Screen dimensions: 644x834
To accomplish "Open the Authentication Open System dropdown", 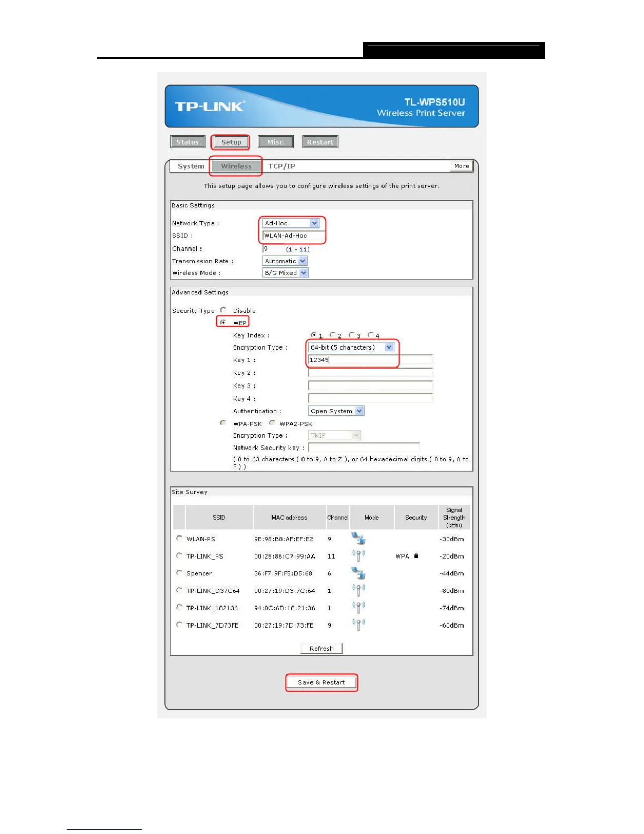I will (x=336, y=411).
